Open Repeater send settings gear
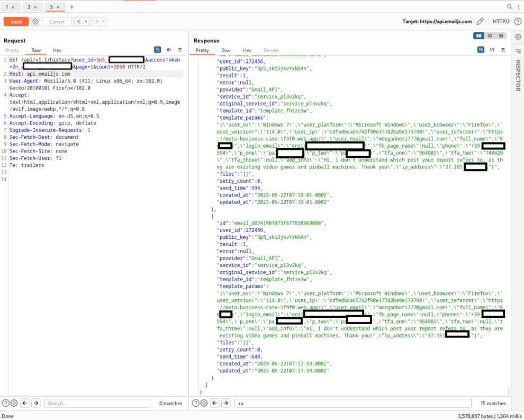Image resolution: width=524 pixels, height=420 pixels. point(35,22)
